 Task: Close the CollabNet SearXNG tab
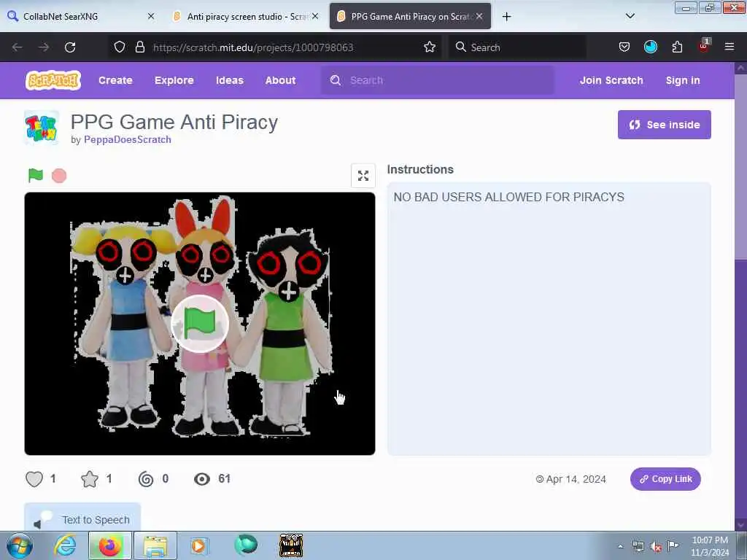click(x=150, y=16)
